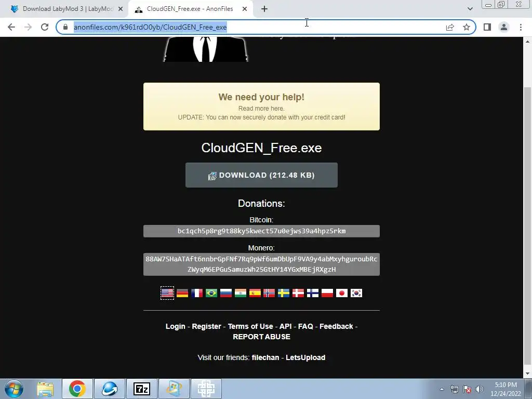Click the Chrome taskbar icon
Screen dimensions: 532x399
click(77, 389)
